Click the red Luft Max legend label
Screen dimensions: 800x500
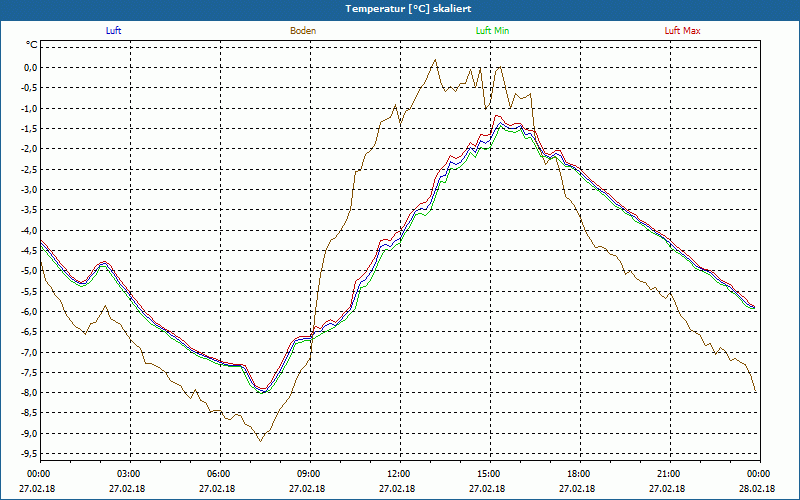682,31
